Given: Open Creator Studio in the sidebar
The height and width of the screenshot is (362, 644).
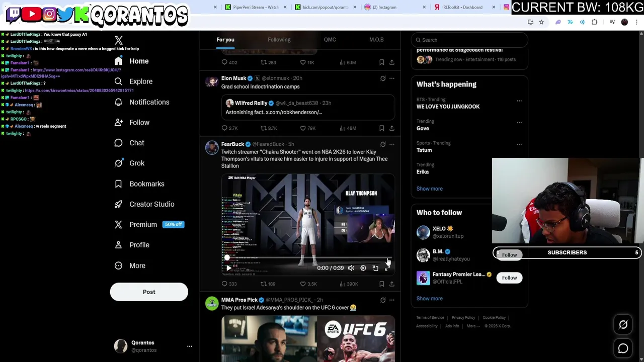Looking at the screenshot, I should (144, 204).
